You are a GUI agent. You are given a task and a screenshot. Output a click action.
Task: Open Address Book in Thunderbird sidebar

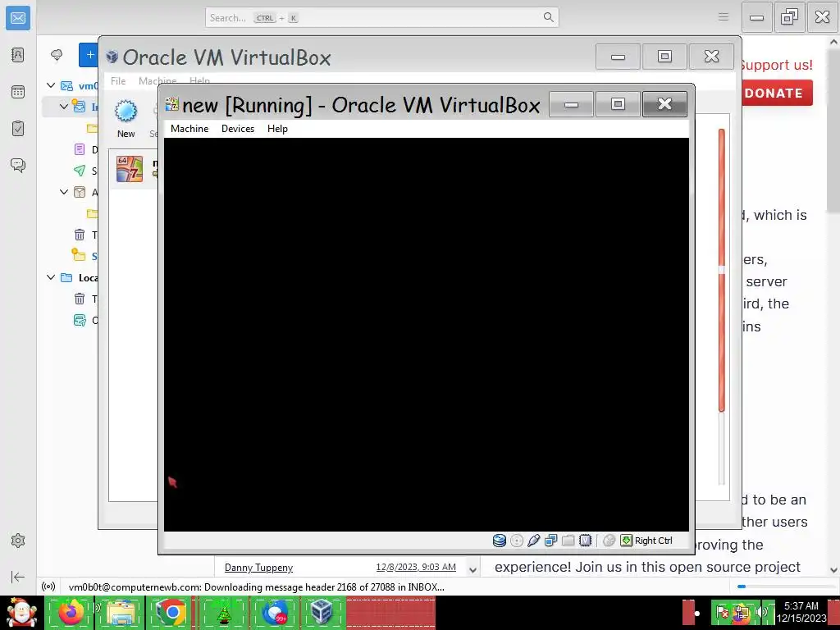coord(18,55)
